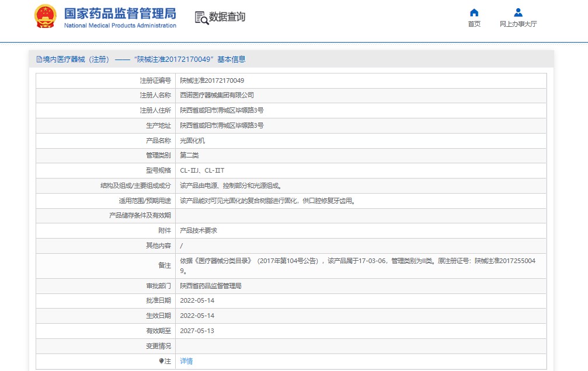This screenshot has height=371, width=588.
Task: Click the 生产地址 address value
Action: tap(222, 125)
